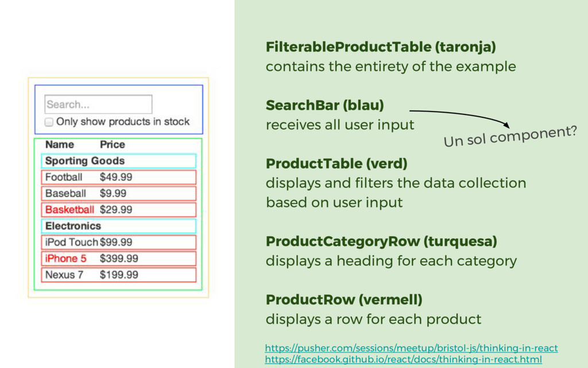Click the ProductRow (vermell) heading
This screenshot has height=368, width=588.
(345, 300)
